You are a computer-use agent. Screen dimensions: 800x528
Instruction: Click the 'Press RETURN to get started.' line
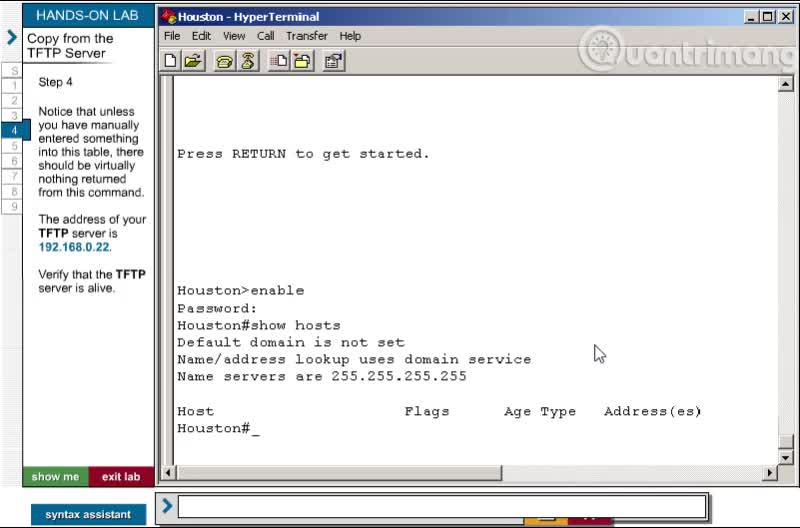click(303, 154)
